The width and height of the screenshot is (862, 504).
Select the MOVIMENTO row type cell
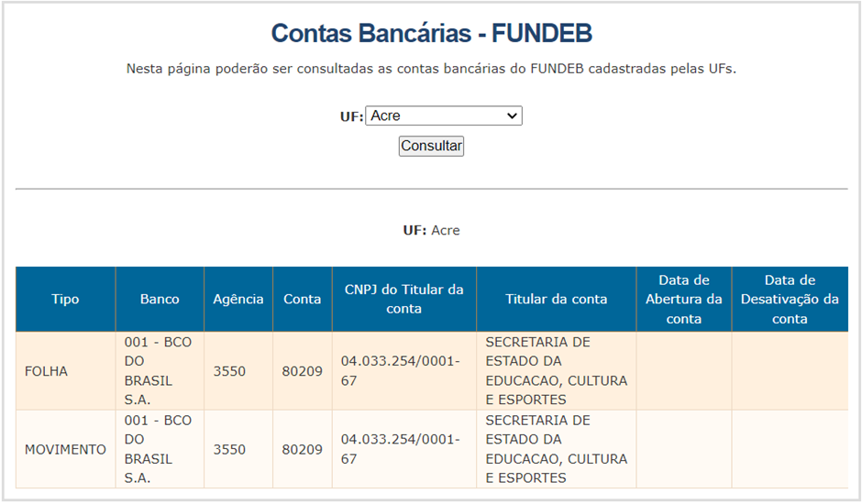pos(65,450)
